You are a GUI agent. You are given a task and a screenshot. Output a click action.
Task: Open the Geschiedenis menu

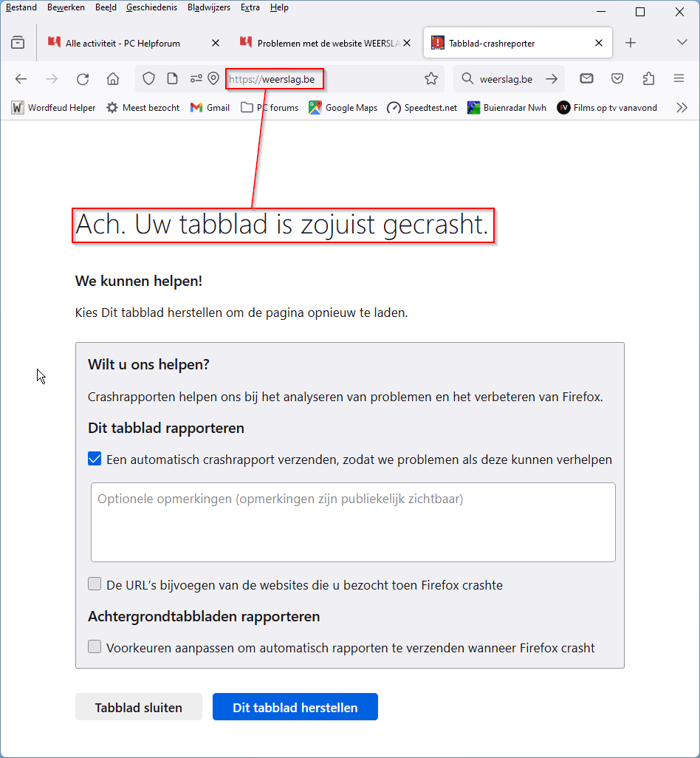(x=152, y=7)
